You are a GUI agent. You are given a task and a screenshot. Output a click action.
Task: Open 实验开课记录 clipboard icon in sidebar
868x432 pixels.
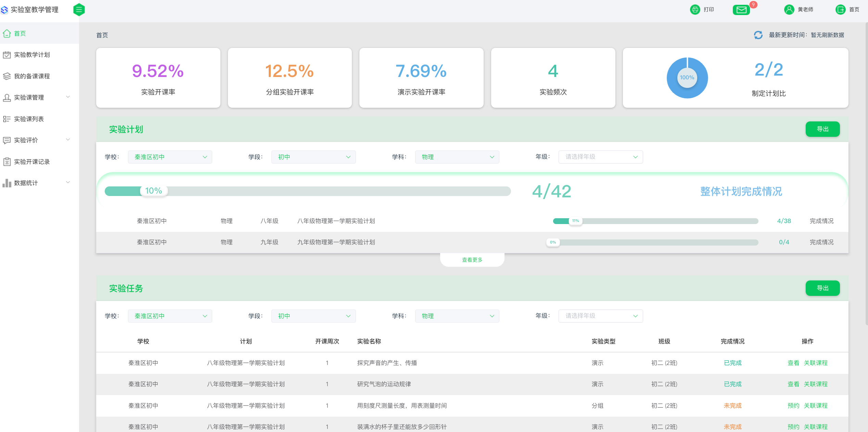(x=7, y=162)
